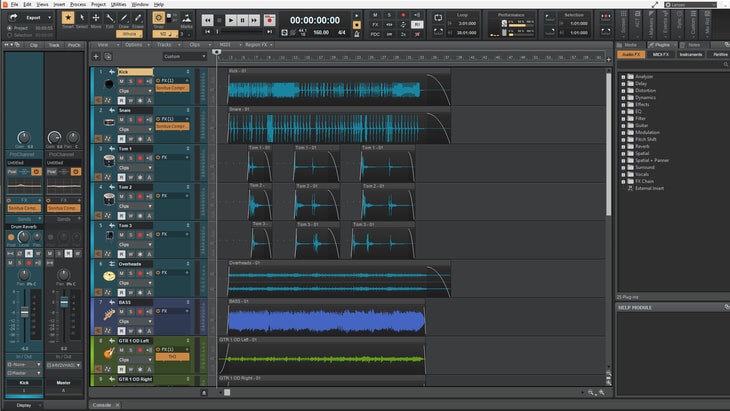The image size is (730, 411).
Task: Select the Smart tool star icon
Action: tap(68, 18)
